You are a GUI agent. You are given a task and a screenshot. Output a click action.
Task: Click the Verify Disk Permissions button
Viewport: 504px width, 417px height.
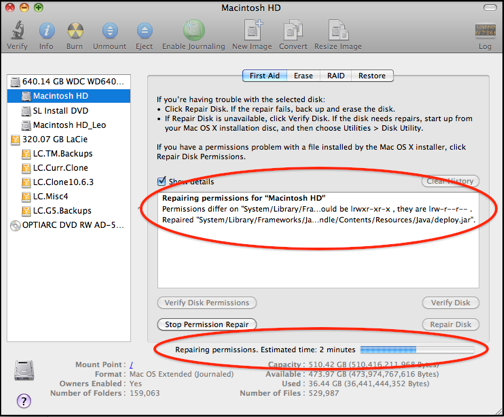(x=207, y=303)
